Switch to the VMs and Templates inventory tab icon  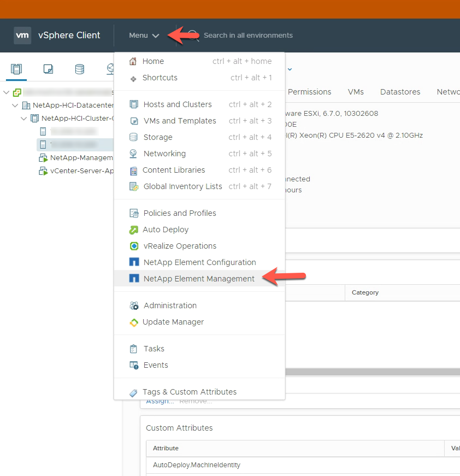48,69
